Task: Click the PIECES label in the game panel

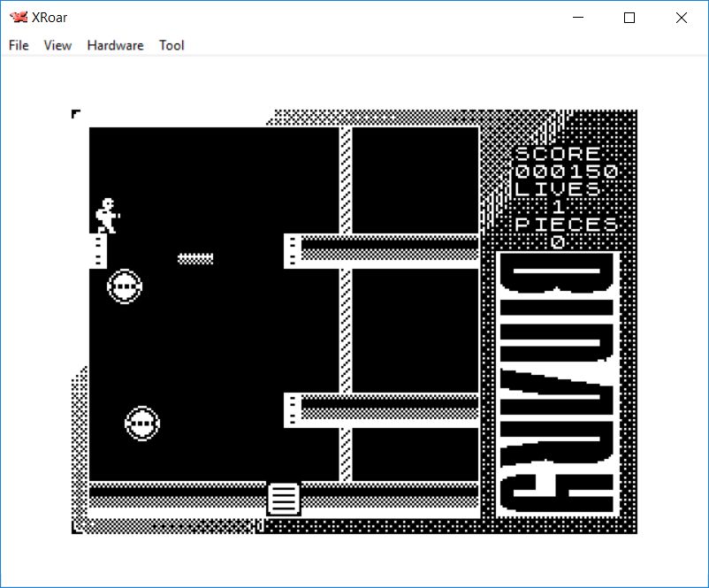Action: (x=566, y=225)
